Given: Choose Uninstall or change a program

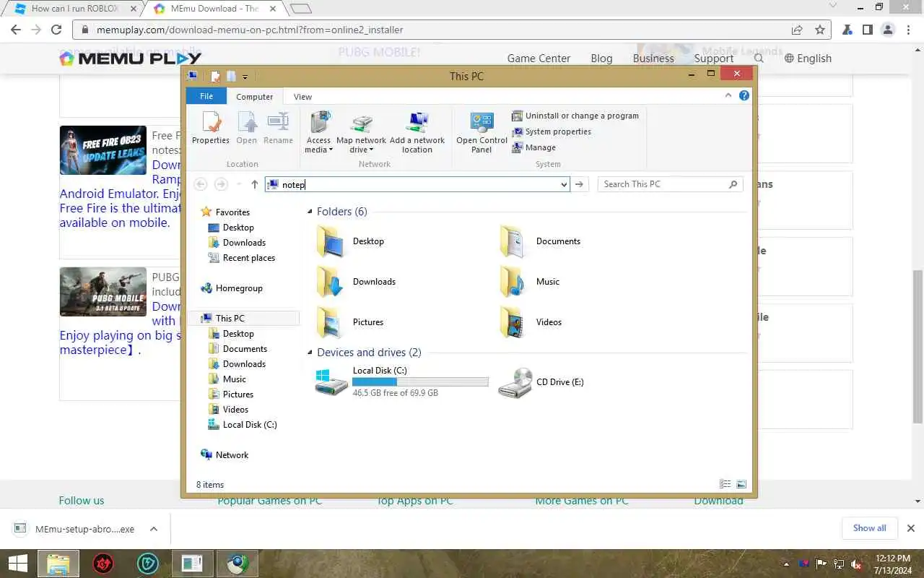Looking at the screenshot, I should 575,116.
